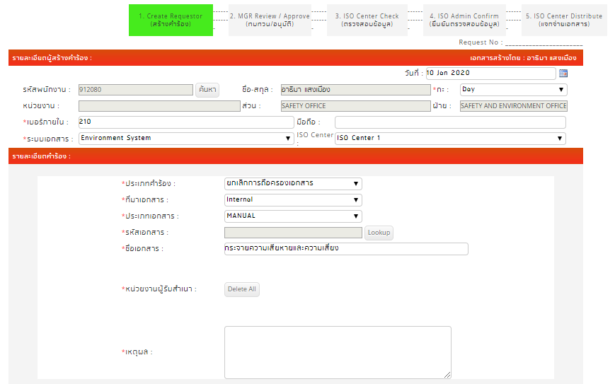Click the employee search button next to 912080
The width and height of the screenshot is (615, 384).
click(x=207, y=89)
